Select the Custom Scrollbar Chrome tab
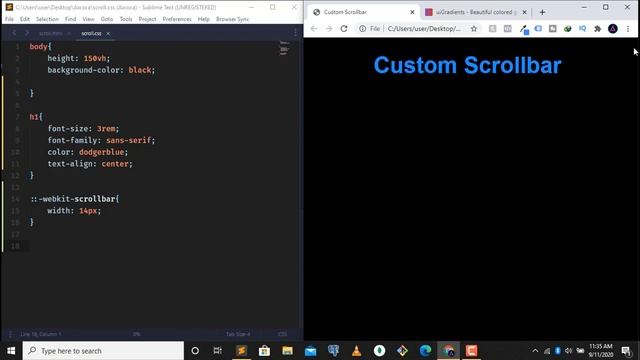The height and width of the screenshot is (360, 640). tap(363, 12)
